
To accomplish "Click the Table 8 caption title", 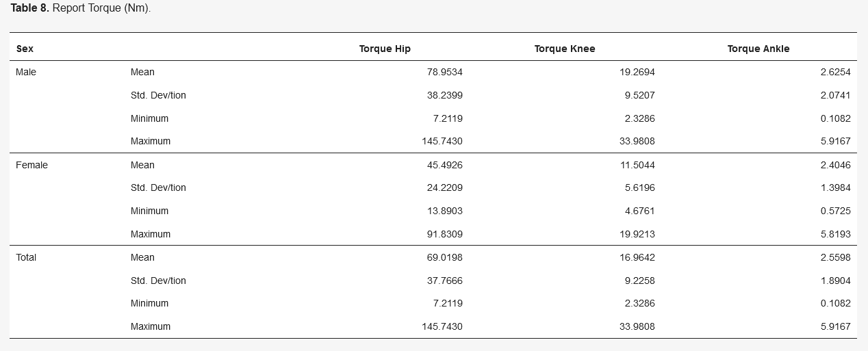I will click(x=81, y=9).
